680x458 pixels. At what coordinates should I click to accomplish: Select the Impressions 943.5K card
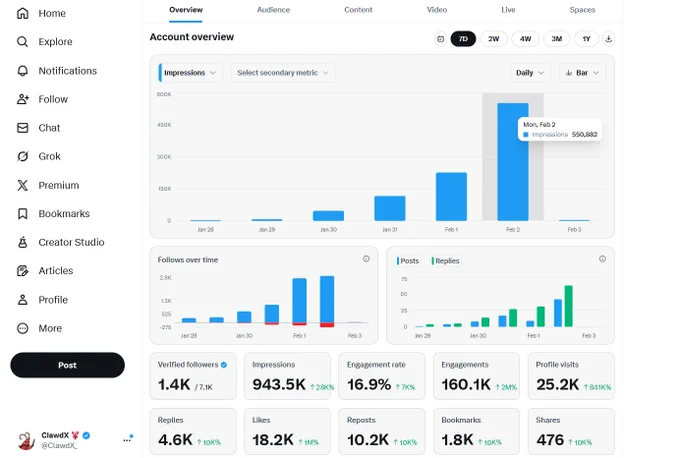point(288,376)
